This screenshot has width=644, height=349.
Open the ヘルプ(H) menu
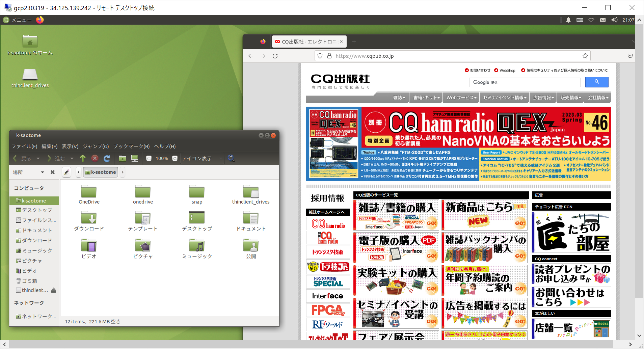pyautogui.click(x=165, y=146)
